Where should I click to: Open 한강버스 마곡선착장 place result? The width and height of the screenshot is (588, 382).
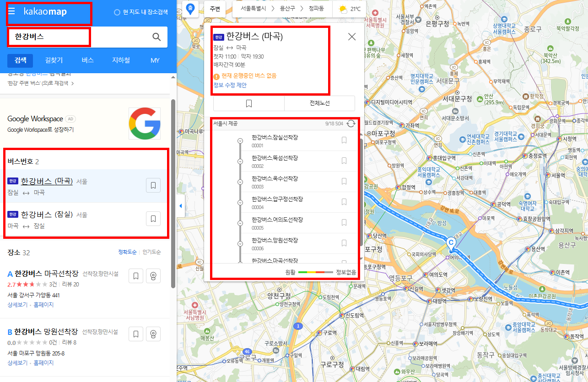pos(47,274)
